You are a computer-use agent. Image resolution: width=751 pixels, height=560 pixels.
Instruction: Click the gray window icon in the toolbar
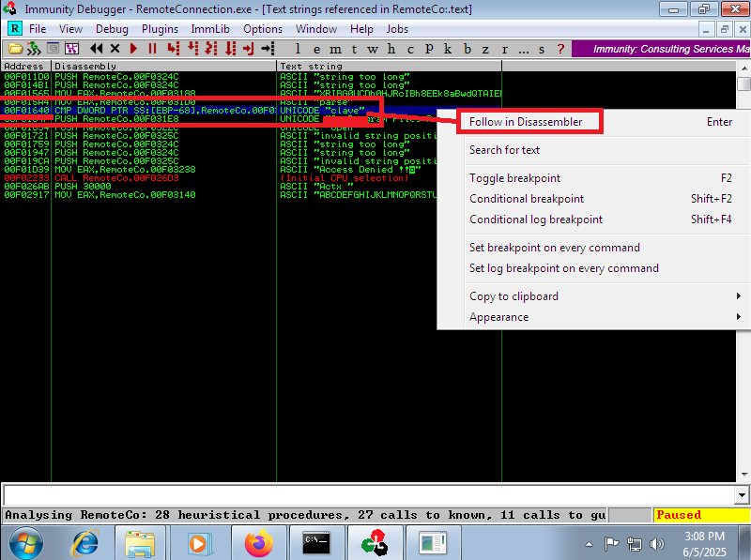54,49
